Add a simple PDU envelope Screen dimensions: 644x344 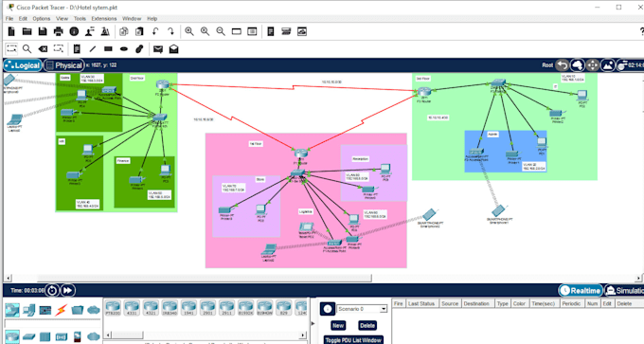point(158,49)
